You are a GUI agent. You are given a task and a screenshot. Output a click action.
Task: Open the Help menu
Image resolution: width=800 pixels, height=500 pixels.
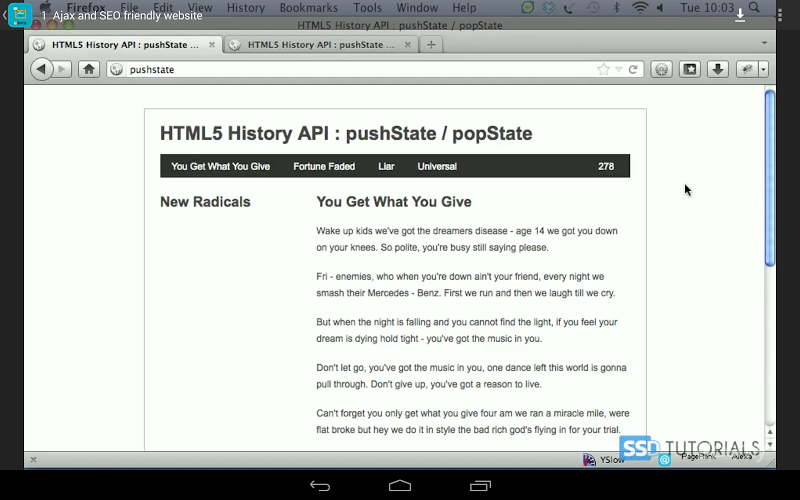(x=464, y=8)
